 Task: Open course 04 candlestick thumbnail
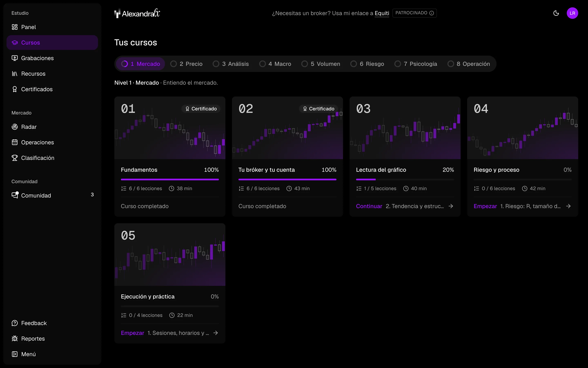coord(523,128)
